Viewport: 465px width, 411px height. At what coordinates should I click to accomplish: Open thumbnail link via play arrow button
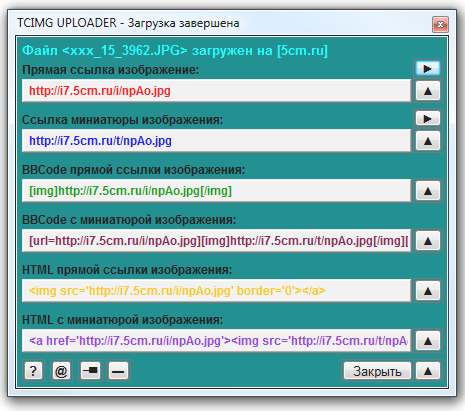428,118
